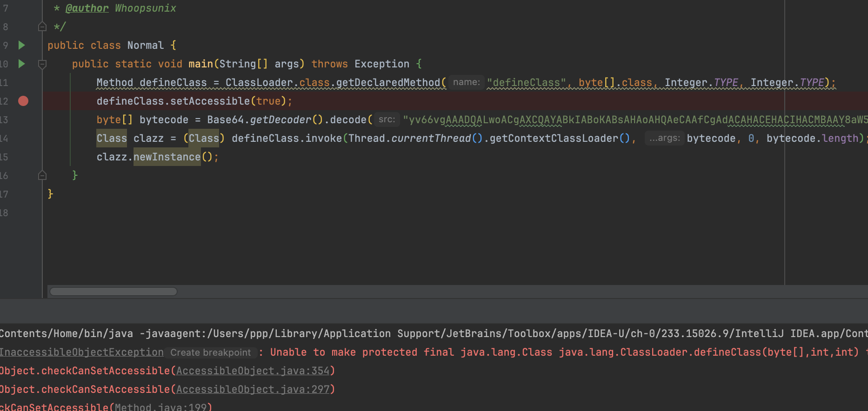Open AccessibleObject.java:354 stack link
This screenshot has height=411, width=868.
click(x=253, y=371)
